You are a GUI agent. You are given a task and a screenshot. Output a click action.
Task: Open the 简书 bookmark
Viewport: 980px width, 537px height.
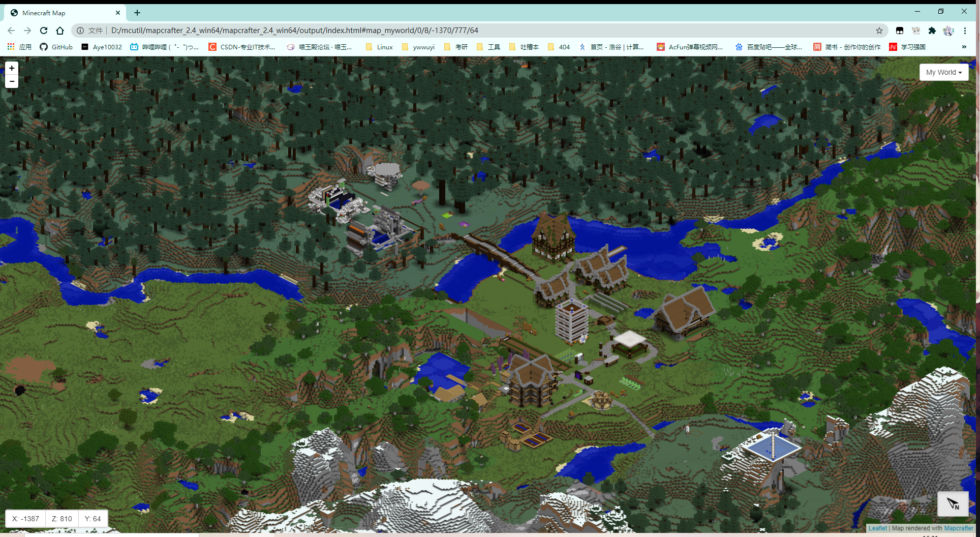[847, 47]
